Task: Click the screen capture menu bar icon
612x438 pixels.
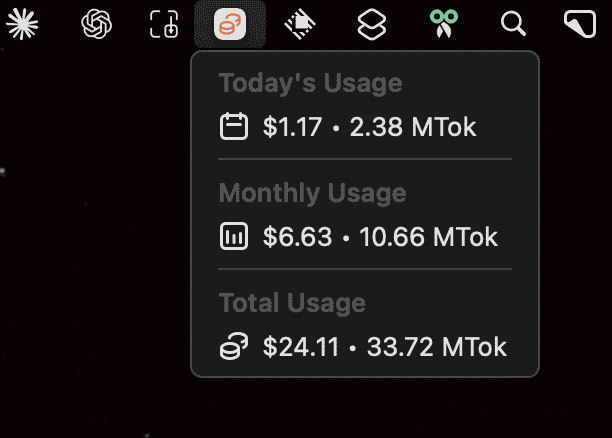Action: [x=164, y=24]
